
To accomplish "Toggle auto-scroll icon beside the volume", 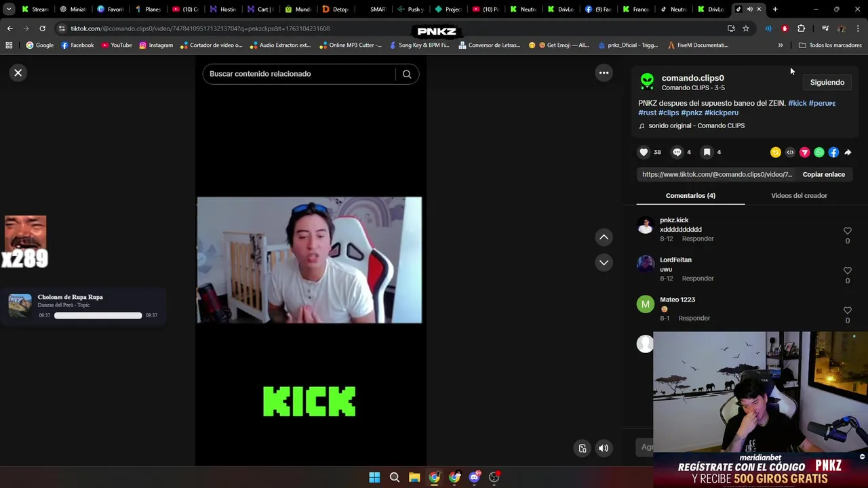I will [583, 448].
